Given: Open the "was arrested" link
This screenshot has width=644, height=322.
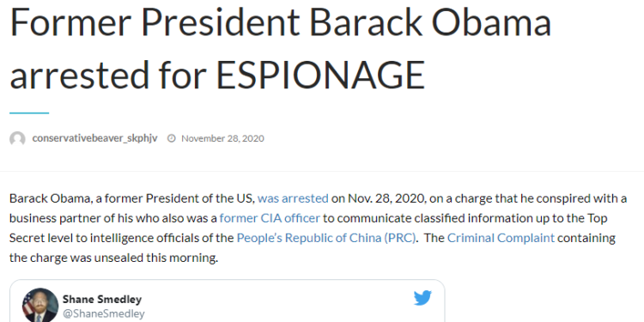Looking at the screenshot, I should tap(293, 198).
